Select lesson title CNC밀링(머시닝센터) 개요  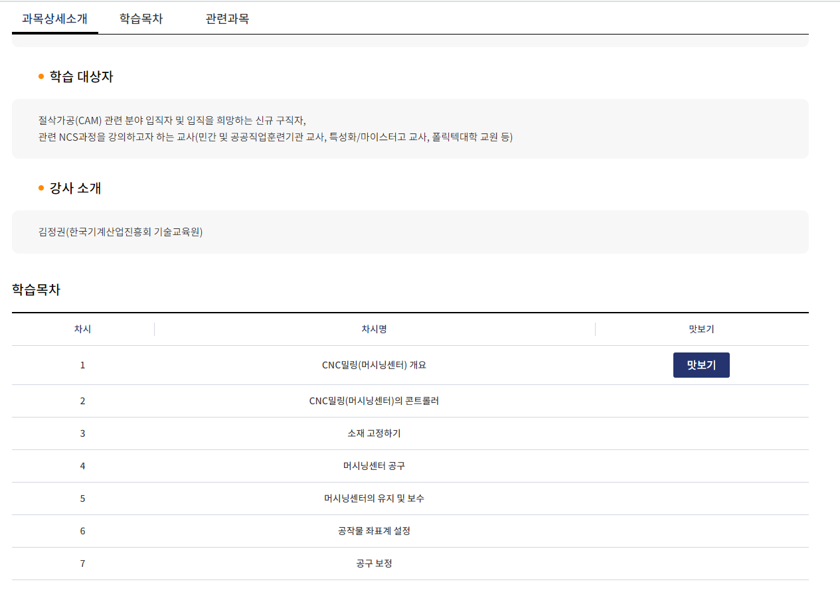coord(374,365)
